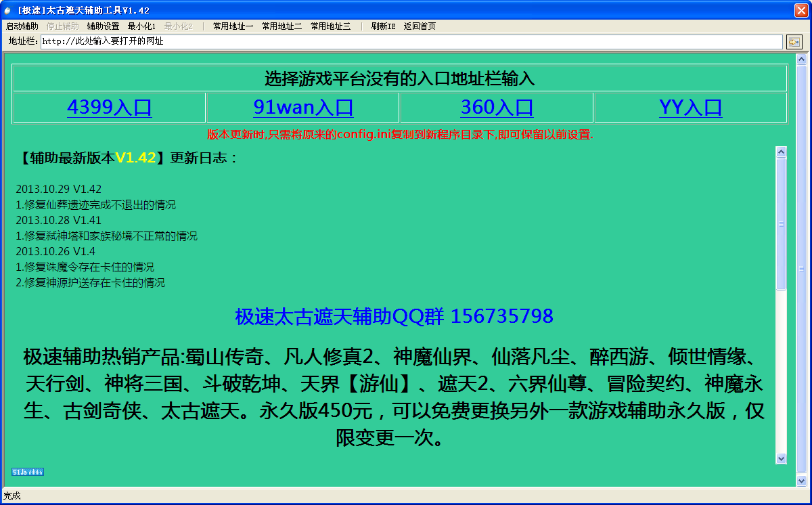Click into the 地址栏 URL input field
812x505 pixels.
point(411,41)
